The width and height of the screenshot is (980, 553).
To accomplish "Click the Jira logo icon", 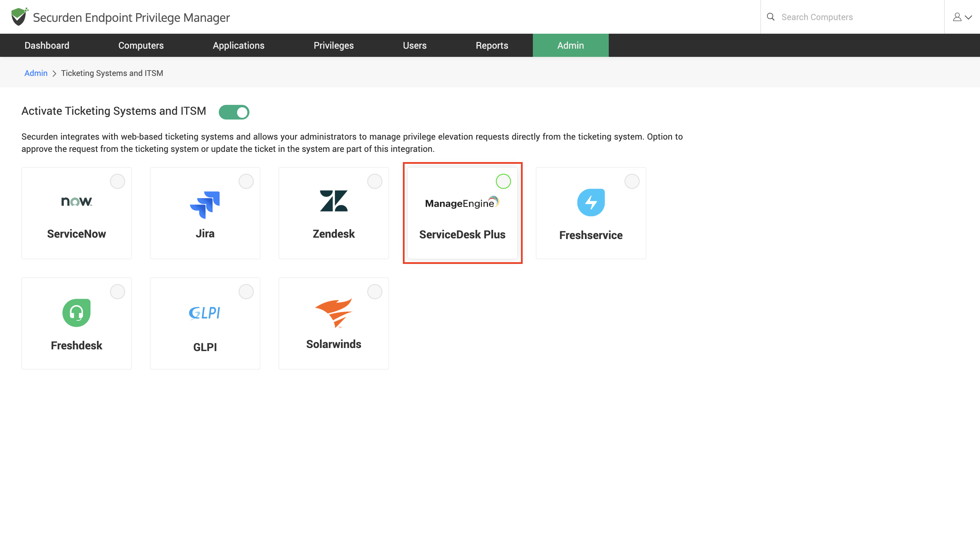I will (205, 205).
